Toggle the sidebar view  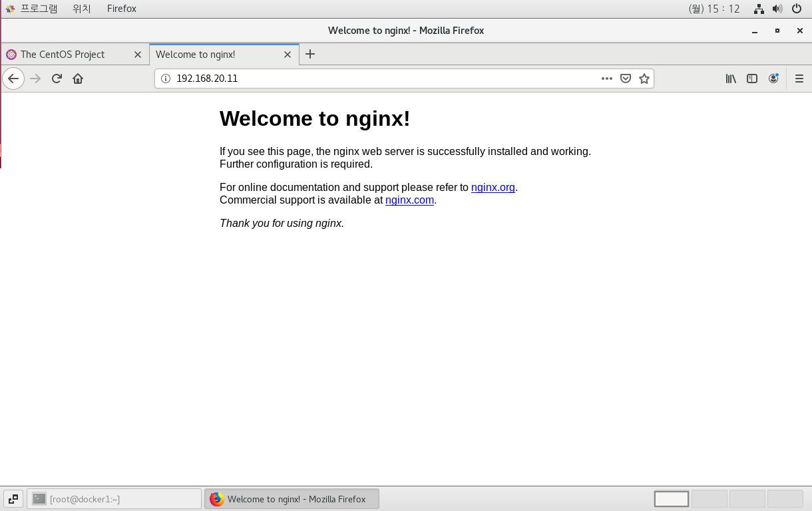[752, 79]
